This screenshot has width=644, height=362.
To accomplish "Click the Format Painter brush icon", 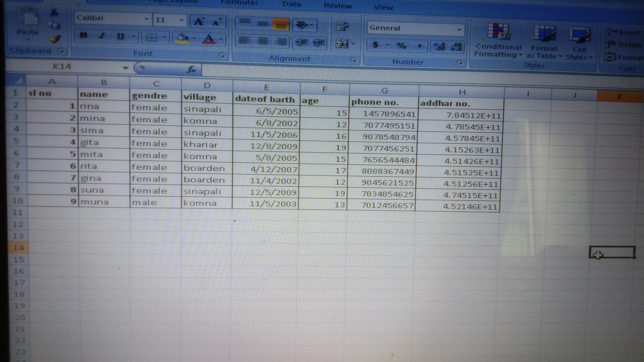I will pos(54,39).
